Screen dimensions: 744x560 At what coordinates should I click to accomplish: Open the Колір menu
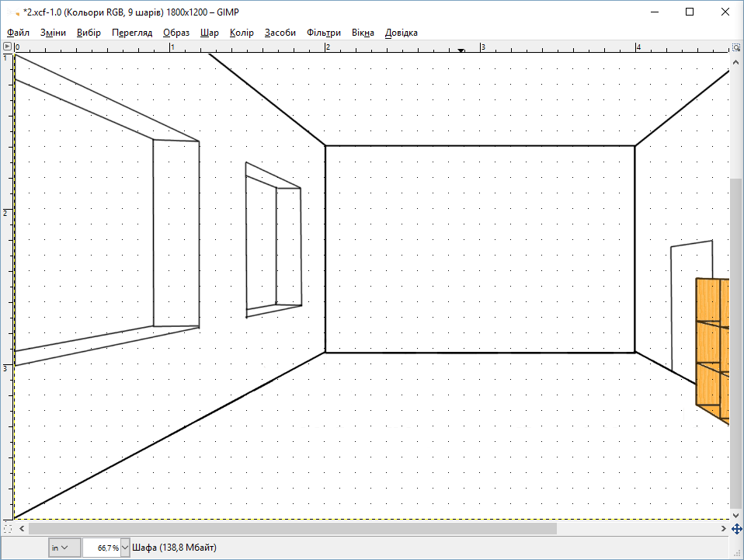tap(242, 33)
